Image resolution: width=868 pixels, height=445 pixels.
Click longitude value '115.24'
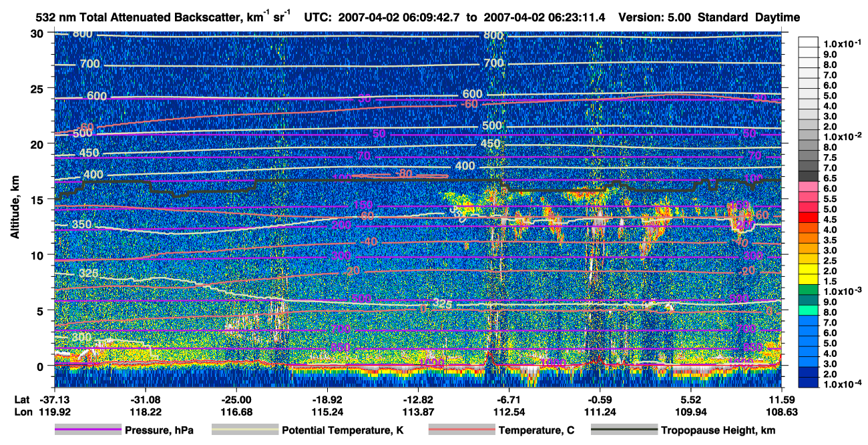[x=327, y=413]
